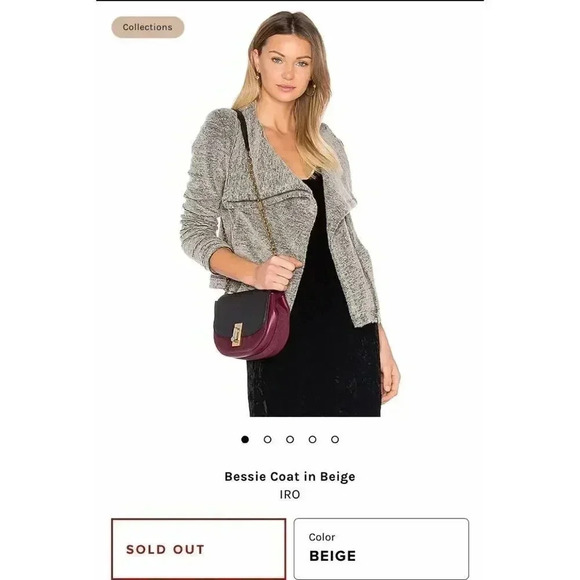
Task: Click the Color label in selector
Action: [322, 537]
